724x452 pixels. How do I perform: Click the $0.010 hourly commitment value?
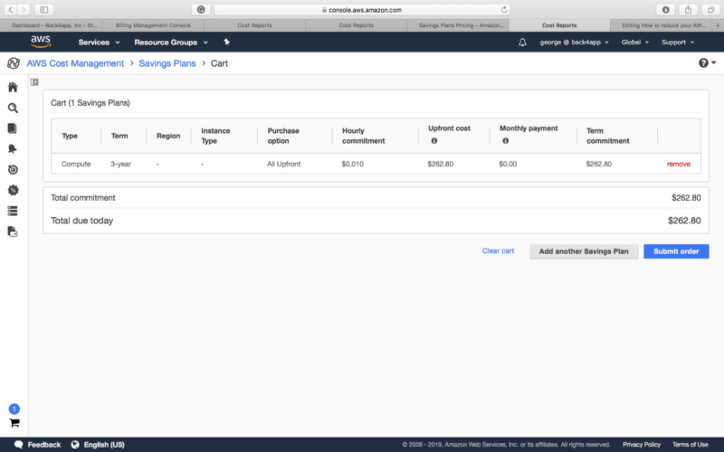click(352, 164)
